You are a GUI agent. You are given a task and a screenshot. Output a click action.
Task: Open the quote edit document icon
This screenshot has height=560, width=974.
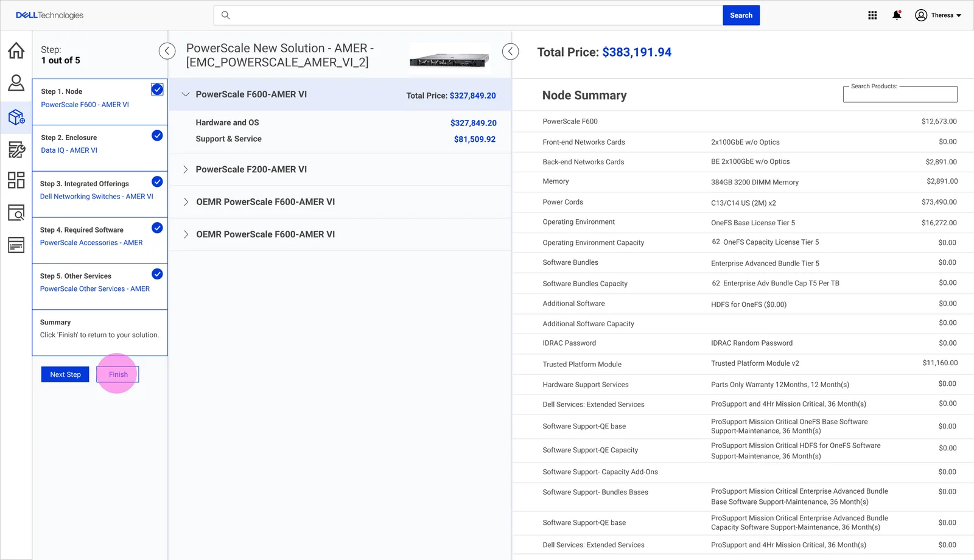click(16, 149)
